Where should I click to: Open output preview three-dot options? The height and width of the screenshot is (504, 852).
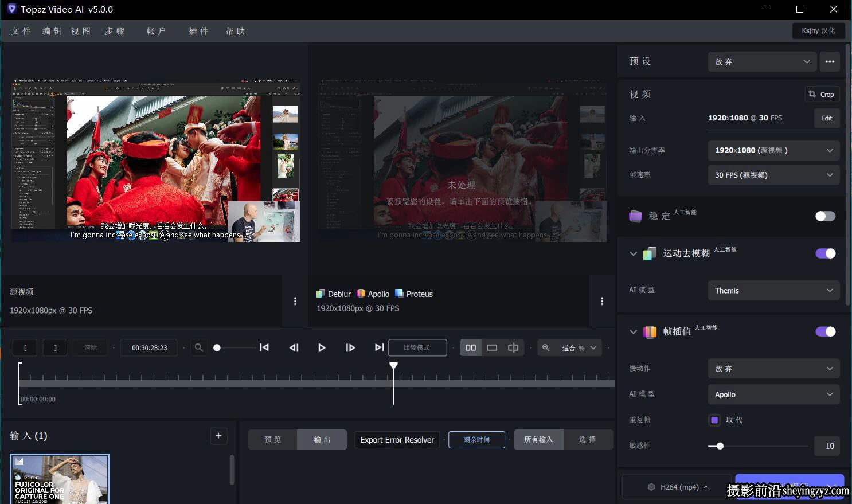602,302
